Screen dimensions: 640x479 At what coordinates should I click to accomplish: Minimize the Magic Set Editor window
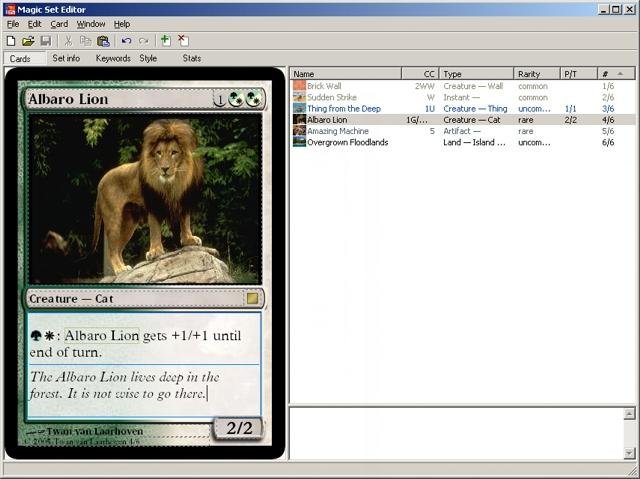click(604, 9)
